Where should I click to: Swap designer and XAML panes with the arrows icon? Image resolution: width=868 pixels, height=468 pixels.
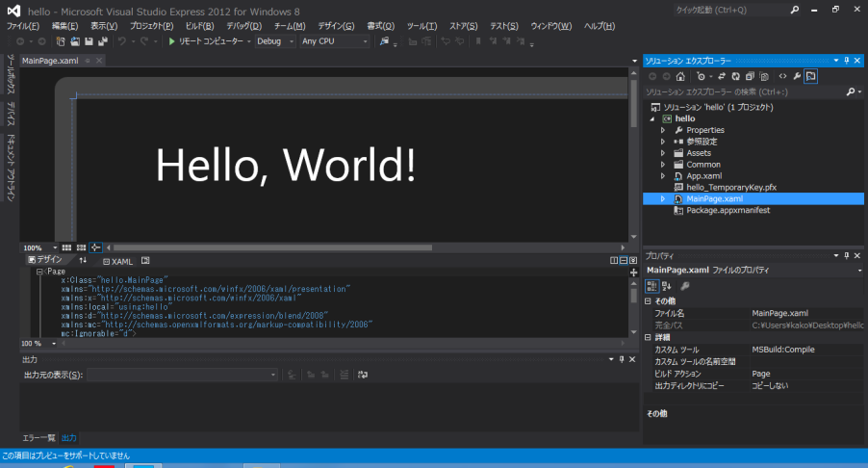(83, 261)
